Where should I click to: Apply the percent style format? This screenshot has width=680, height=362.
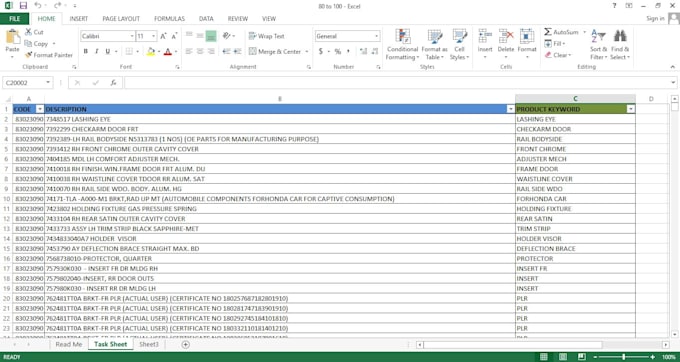click(338, 51)
